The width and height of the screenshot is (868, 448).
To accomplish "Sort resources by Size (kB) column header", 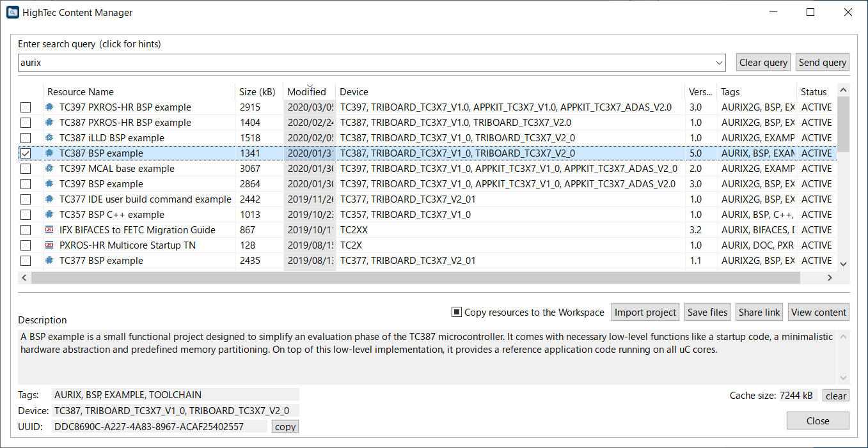I will click(x=256, y=92).
